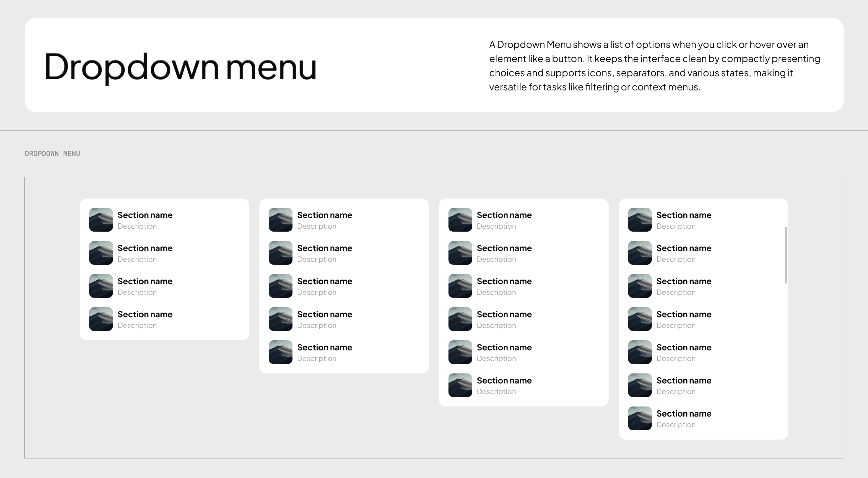Select the fifth Section name entry in second dropdown
Image resolution: width=868 pixels, height=478 pixels.
click(324, 347)
